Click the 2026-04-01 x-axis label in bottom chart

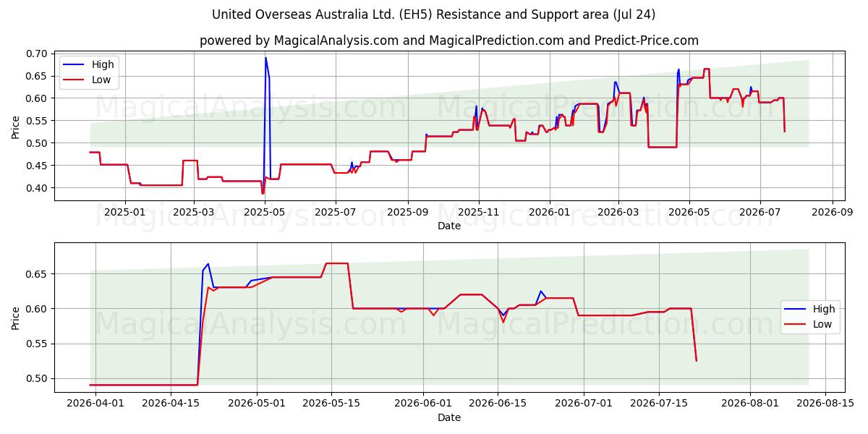coord(95,404)
